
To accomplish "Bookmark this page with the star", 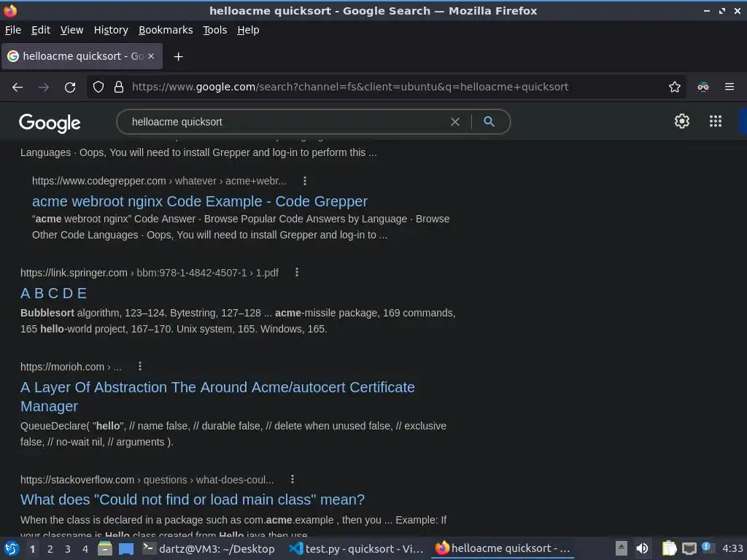I will [675, 87].
